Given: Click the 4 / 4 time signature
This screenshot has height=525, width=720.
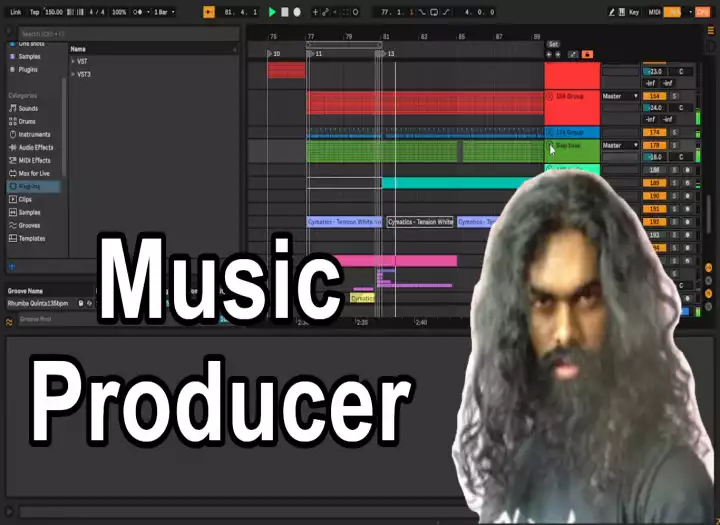Looking at the screenshot, I should (97, 12).
